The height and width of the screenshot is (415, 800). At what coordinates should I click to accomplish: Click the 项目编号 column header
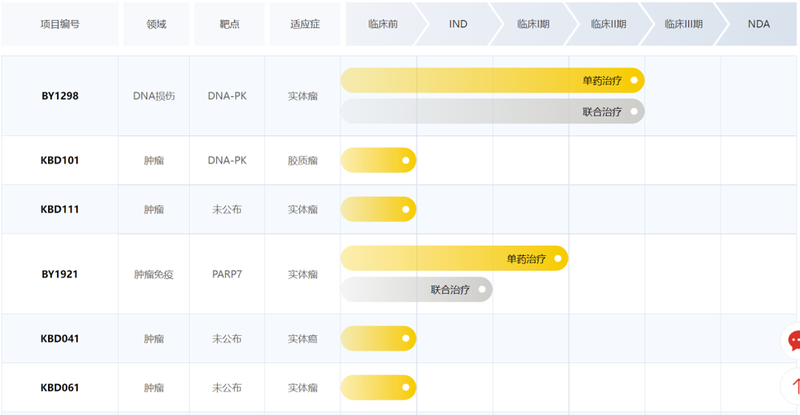[x=60, y=23]
